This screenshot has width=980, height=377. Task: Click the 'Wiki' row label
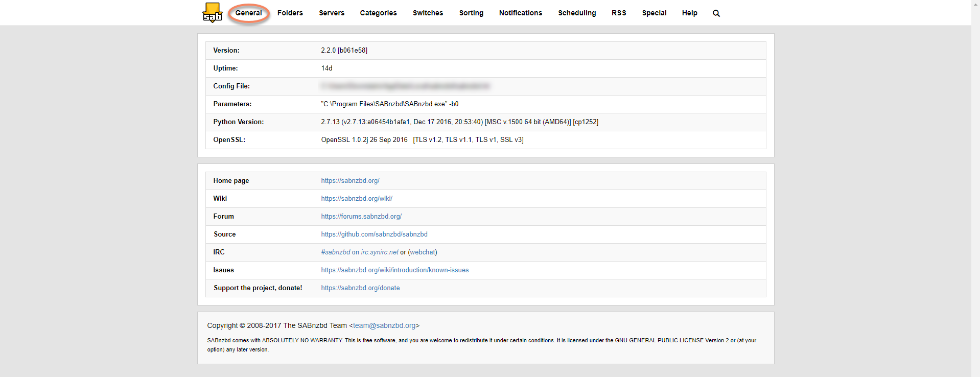[220, 199]
